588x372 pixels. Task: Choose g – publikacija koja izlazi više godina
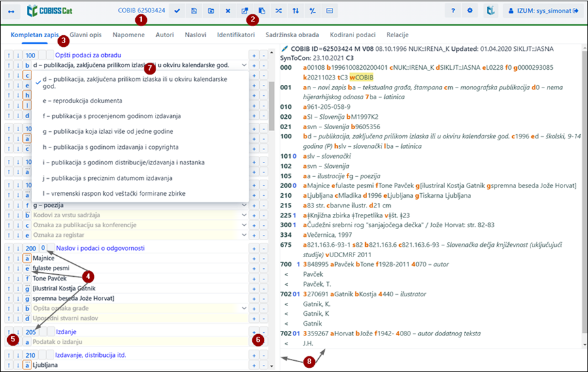[x=140, y=131]
